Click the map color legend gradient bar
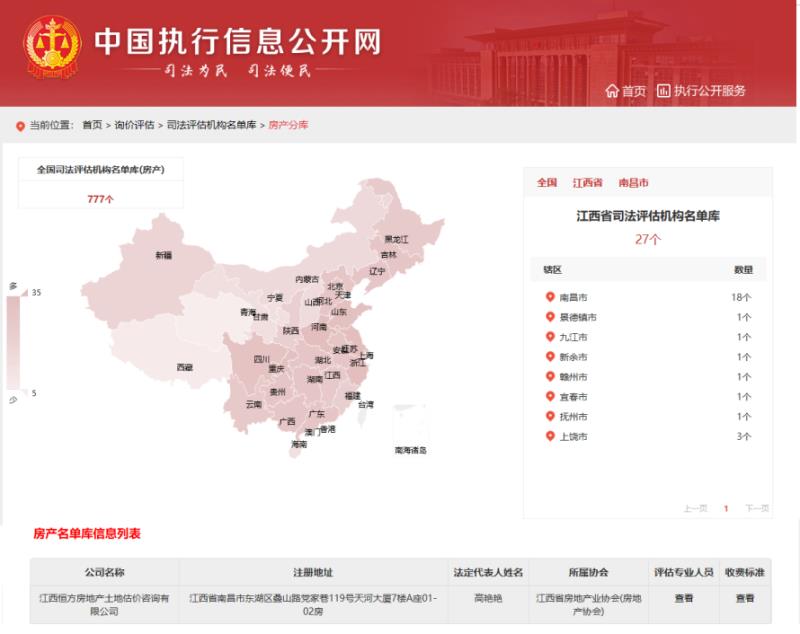Viewport: 800px width, 634px height. point(12,342)
